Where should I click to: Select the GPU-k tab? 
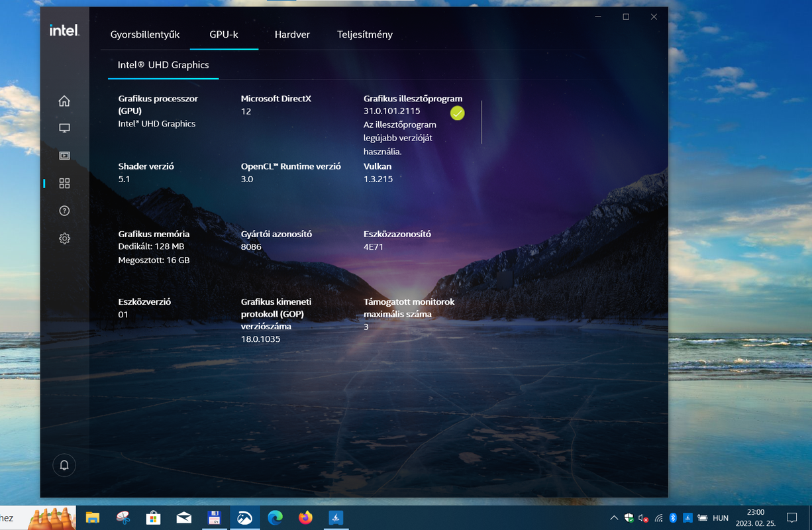pos(224,34)
